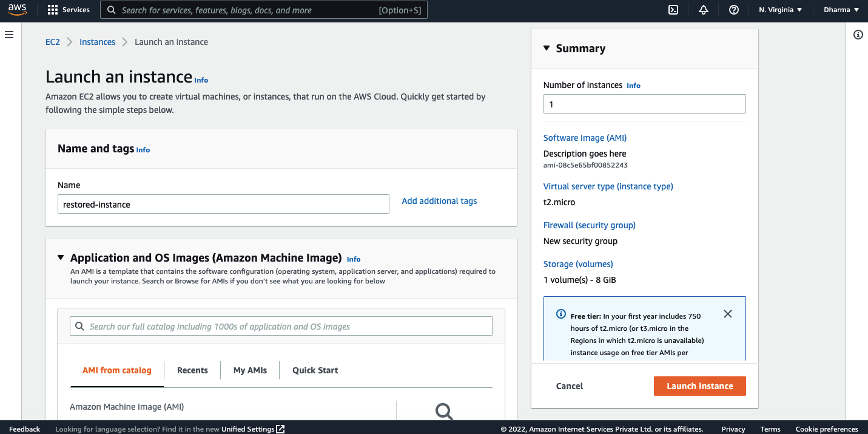Click the Unified Settings external link icon

click(x=280, y=429)
